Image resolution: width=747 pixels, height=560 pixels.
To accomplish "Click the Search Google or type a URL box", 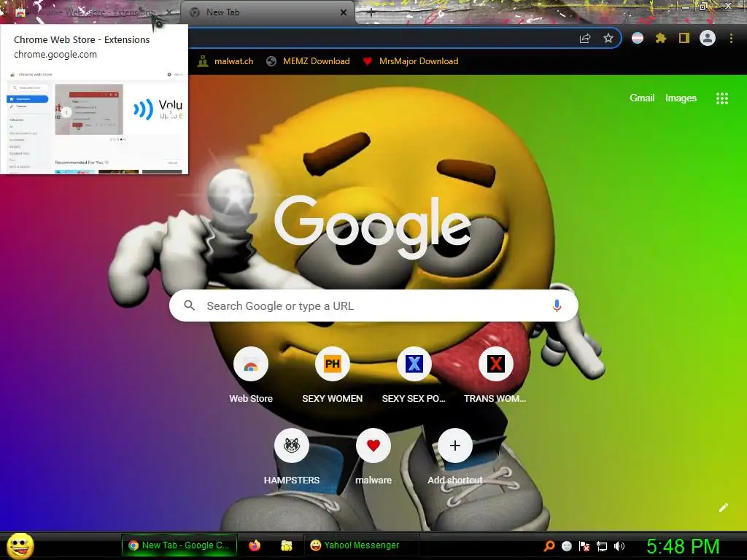I will coord(373,306).
